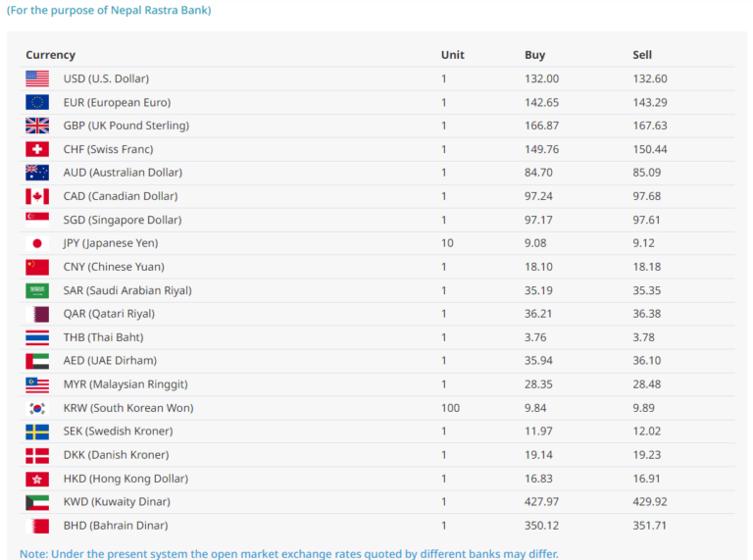
Task: Click the Japanese flag beside JPY
Action: 37,243
